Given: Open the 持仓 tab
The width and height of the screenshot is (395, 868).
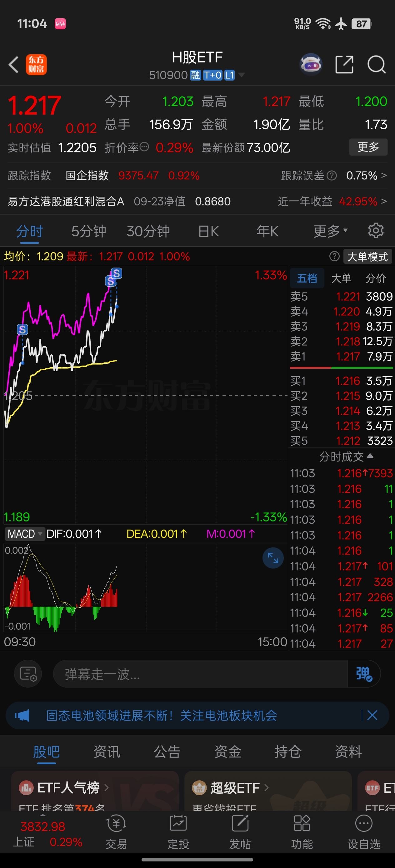Looking at the screenshot, I should [x=288, y=752].
